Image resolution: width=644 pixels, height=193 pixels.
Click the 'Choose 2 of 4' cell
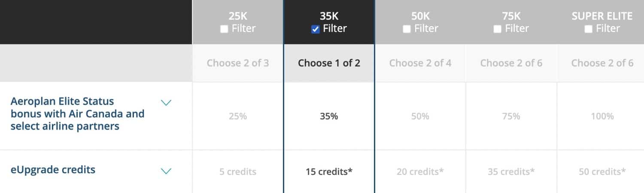coord(420,63)
